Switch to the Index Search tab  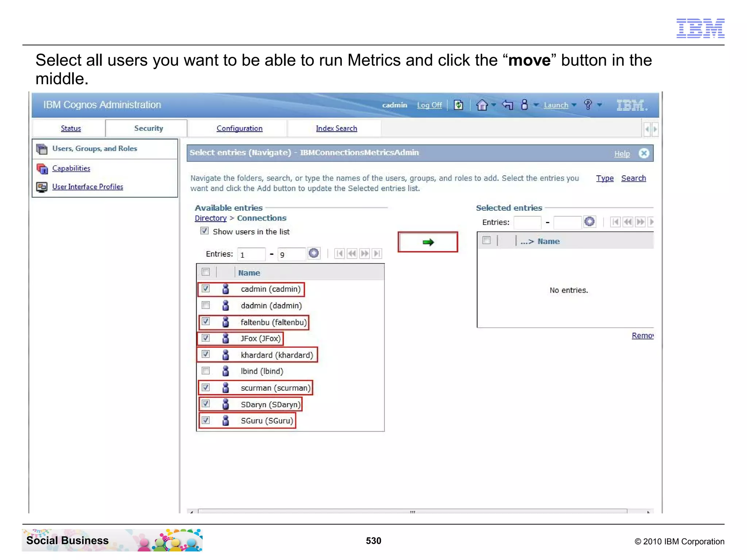[x=336, y=128]
